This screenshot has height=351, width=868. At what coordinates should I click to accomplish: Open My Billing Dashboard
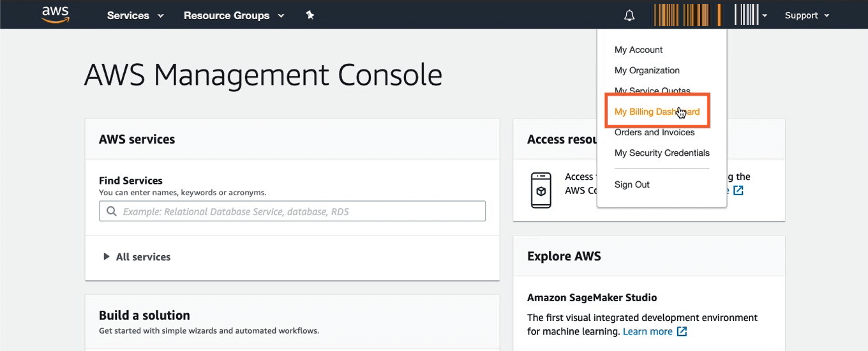click(657, 112)
